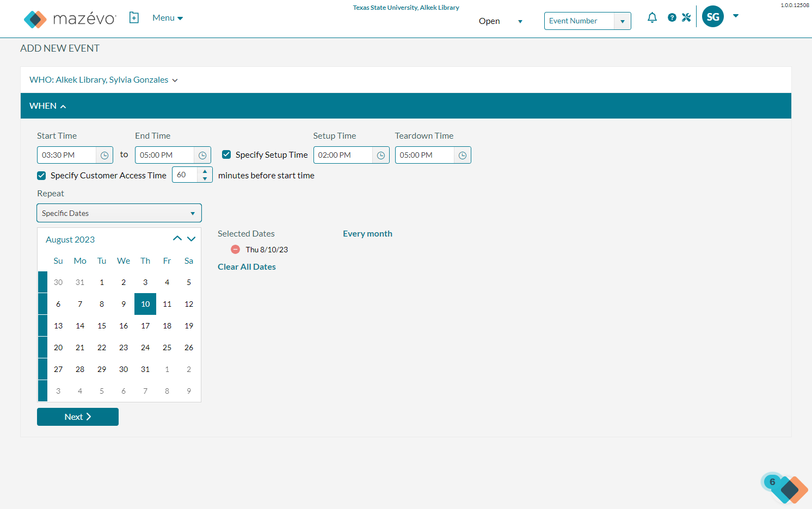The width and height of the screenshot is (812, 509).
Task: Click the Next button
Action: [x=78, y=417]
